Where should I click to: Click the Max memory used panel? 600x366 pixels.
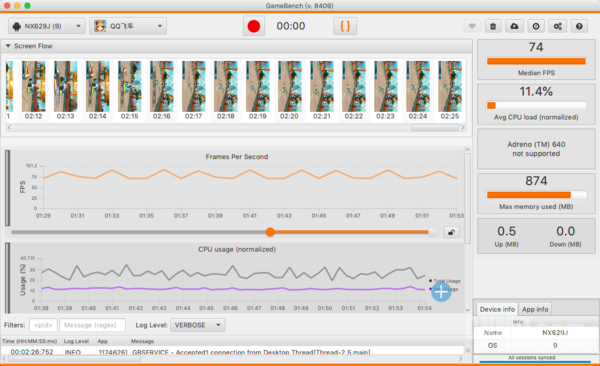pyautogui.click(x=536, y=193)
